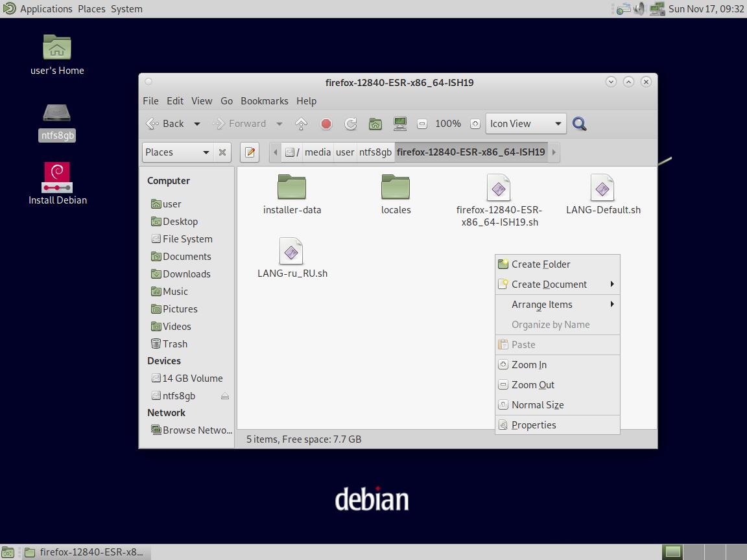747x560 pixels.
Task: Select the firefox-12840-ESR-x86_64-ISH19 path segment
Action: tap(471, 152)
